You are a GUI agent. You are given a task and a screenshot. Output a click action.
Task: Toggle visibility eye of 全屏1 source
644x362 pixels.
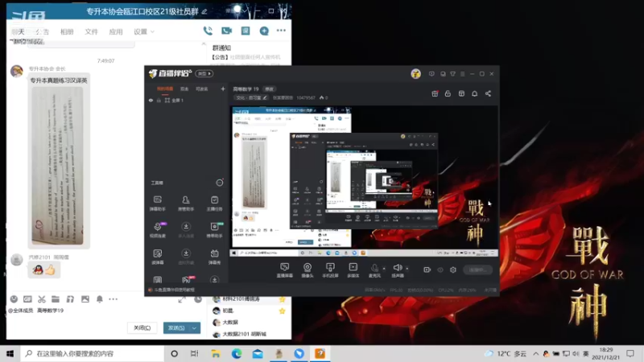pyautogui.click(x=151, y=100)
